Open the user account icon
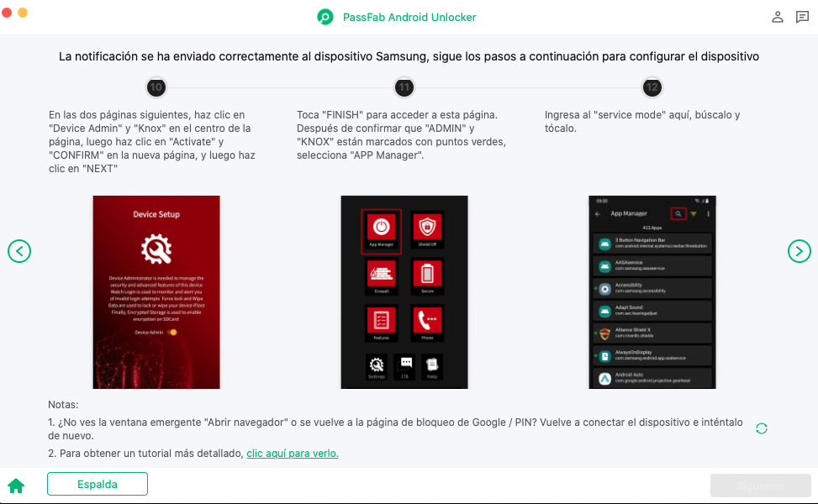Viewport: 818px width, 504px height. [x=778, y=17]
